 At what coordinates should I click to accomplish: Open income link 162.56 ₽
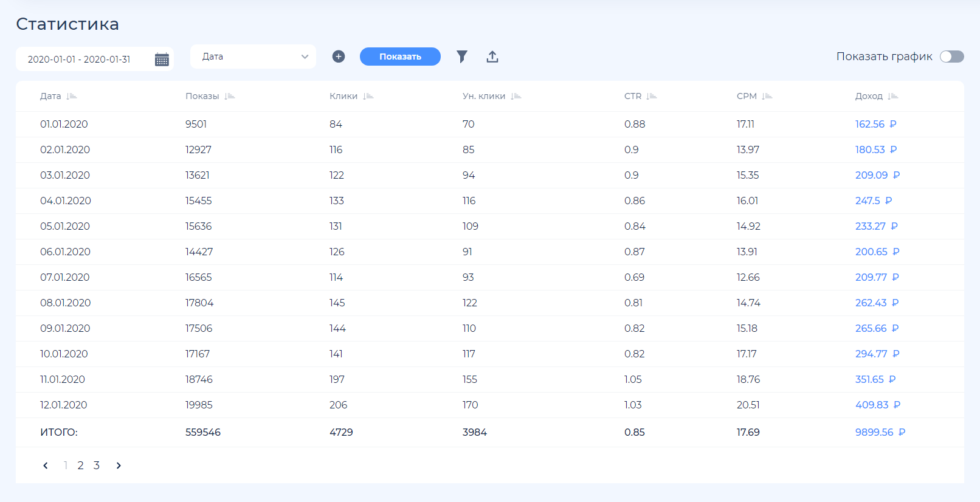pos(875,124)
